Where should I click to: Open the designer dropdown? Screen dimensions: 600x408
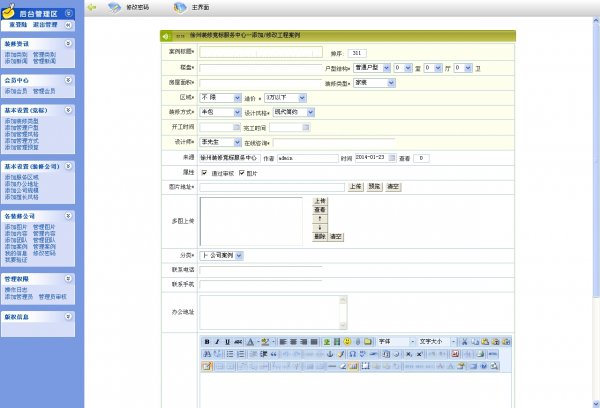pos(220,142)
